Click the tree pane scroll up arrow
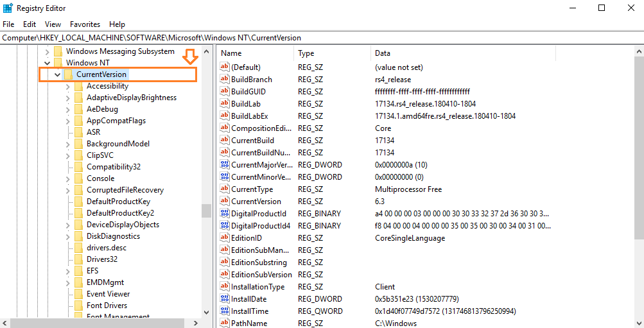 206,51
